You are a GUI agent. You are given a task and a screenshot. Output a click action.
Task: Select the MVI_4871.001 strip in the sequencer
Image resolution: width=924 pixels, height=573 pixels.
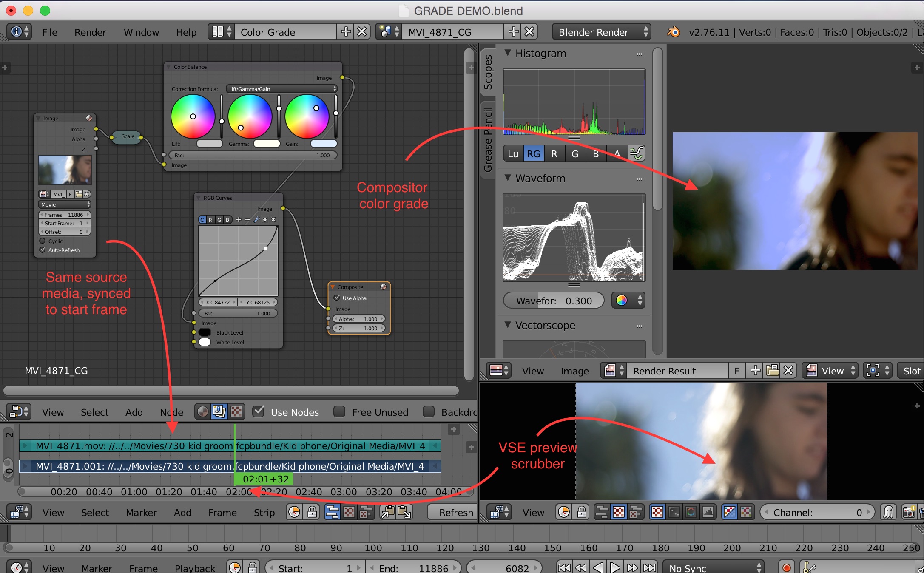128,466
